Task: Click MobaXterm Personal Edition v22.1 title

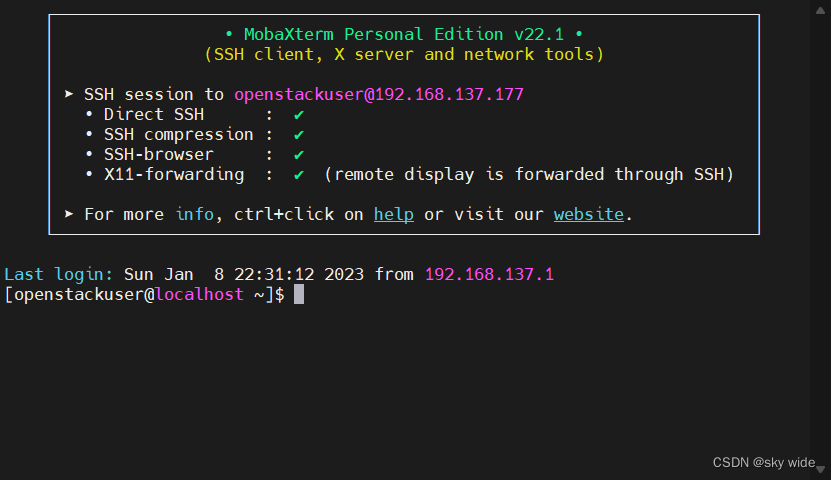Action: (404, 34)
